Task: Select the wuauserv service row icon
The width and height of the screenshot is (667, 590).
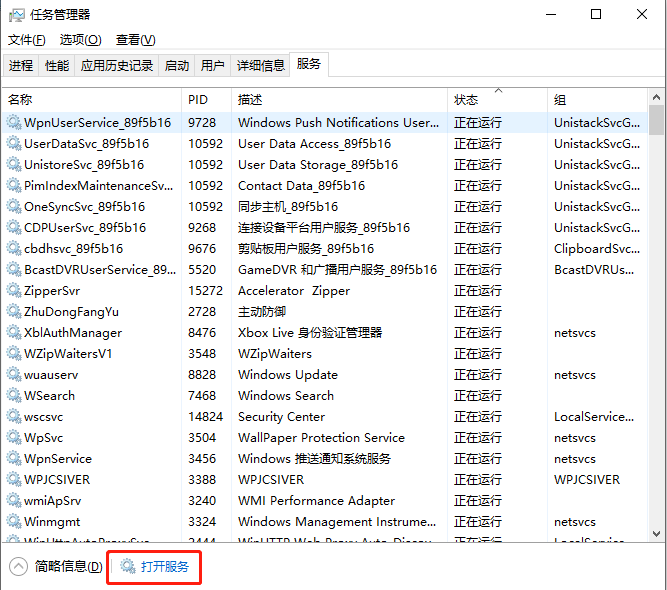Action: coord(14,375)
